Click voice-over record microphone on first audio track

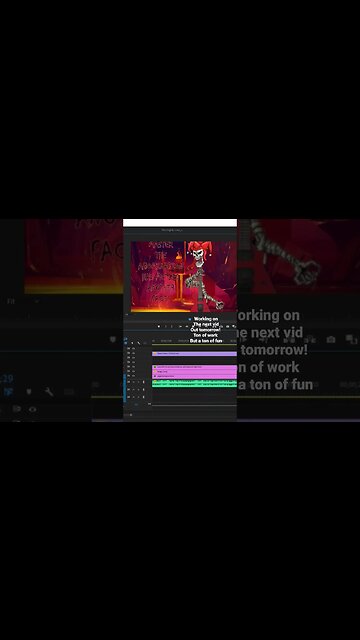144,382
